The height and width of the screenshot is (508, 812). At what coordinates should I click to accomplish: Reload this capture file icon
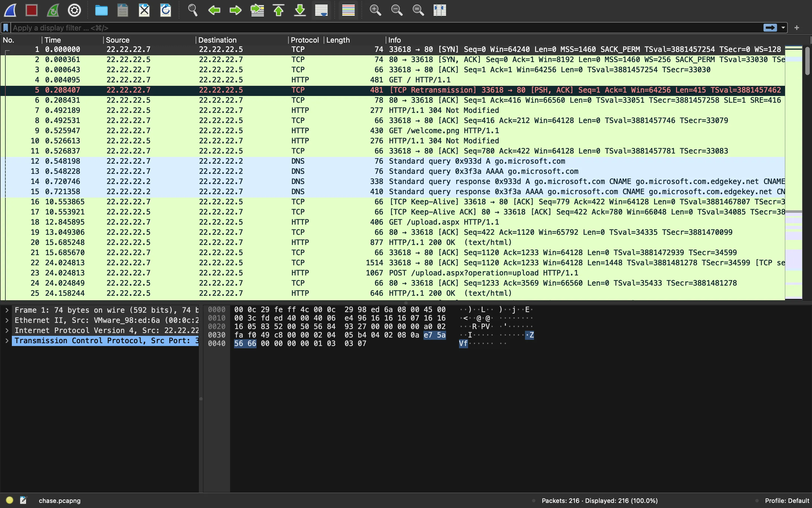166,10
